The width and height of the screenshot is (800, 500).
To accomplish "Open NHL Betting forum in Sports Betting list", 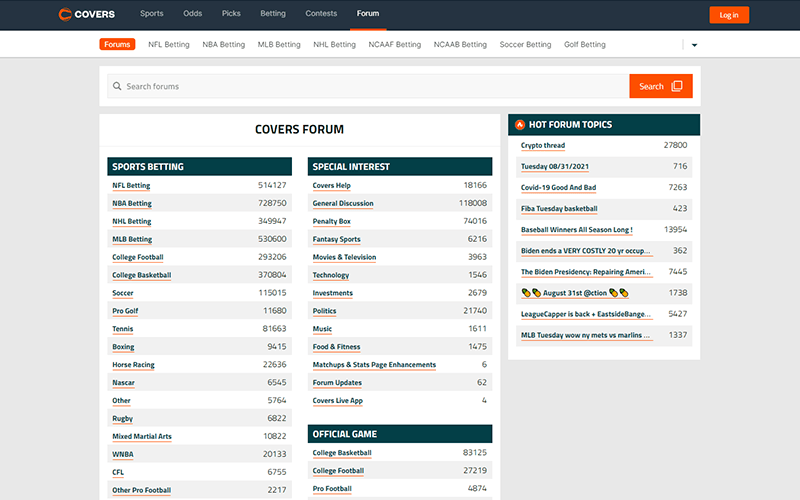I will (132, 221).
